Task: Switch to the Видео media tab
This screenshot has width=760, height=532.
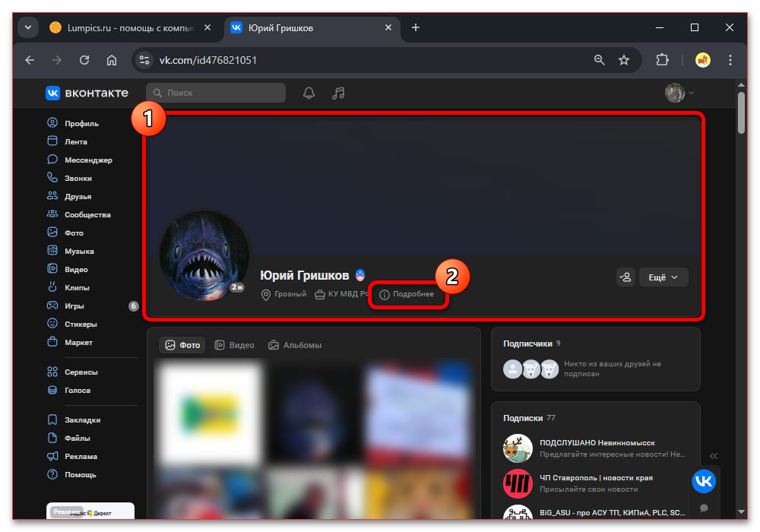Action: (x=235, y=345)
